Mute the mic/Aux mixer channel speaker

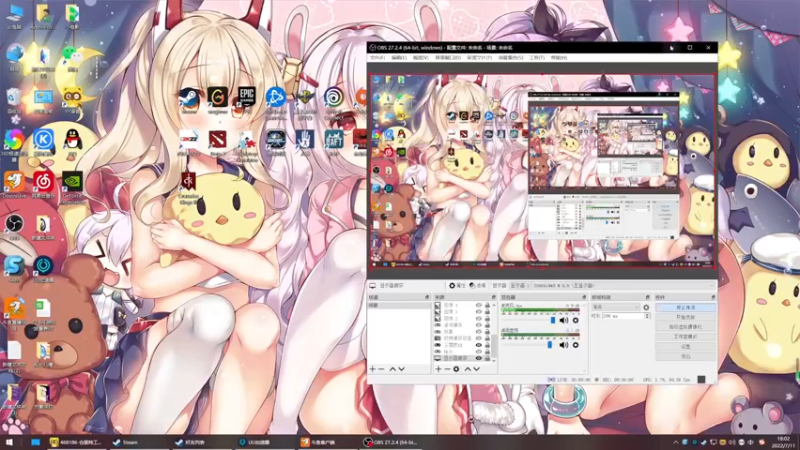[564, 320]
